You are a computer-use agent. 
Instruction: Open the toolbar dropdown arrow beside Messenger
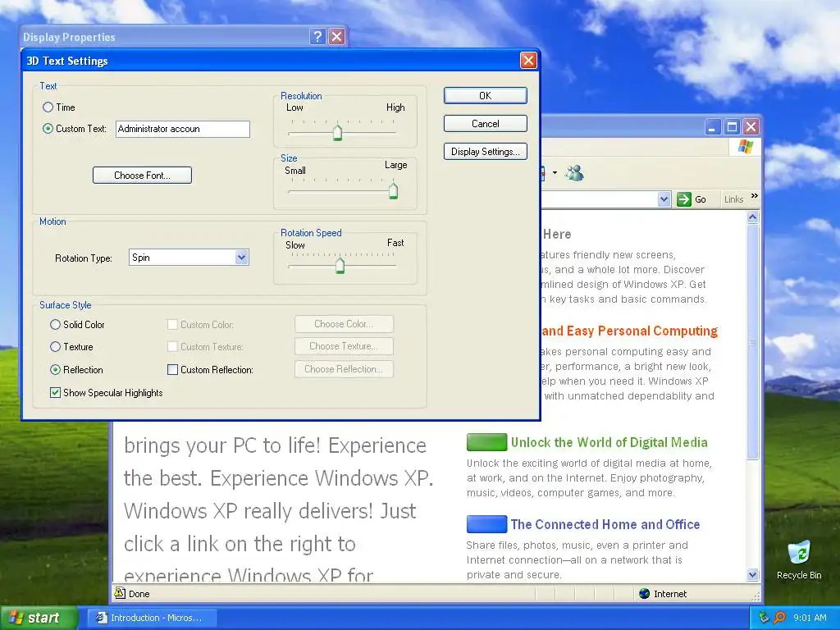pos(555,172)
